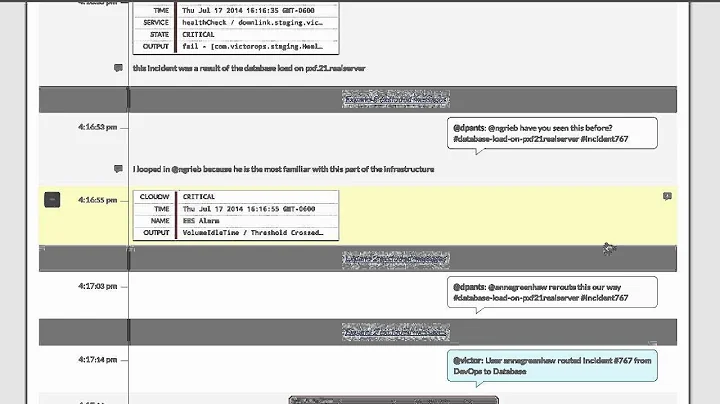Click @victor name in the blue routing bubble
Viewport: 720px width, 404px height.
[x=468, y=360]
